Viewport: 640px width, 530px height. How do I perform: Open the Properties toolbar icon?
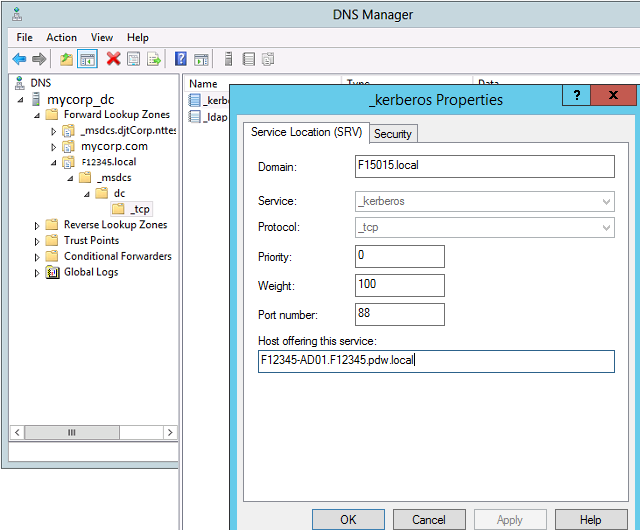pyautogui.click(x=133, y=59)
